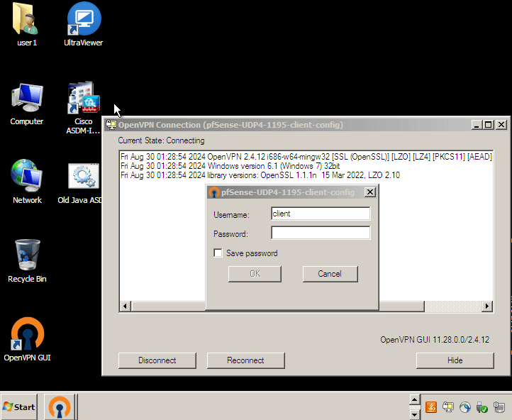Click the 'OpenVPN GUI 11.28.0.0/2.4.12' version text
This screenshot has height=420, width=512.
click(x=435, y=340)
